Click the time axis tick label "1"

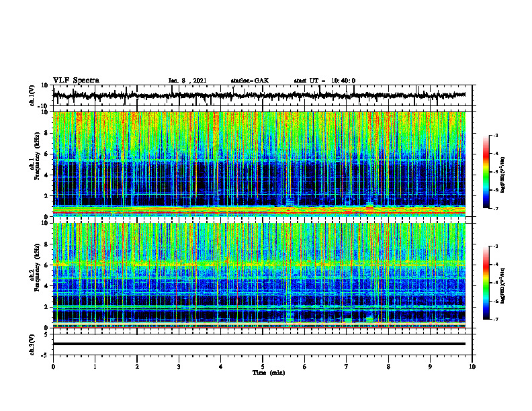[95, 367]
